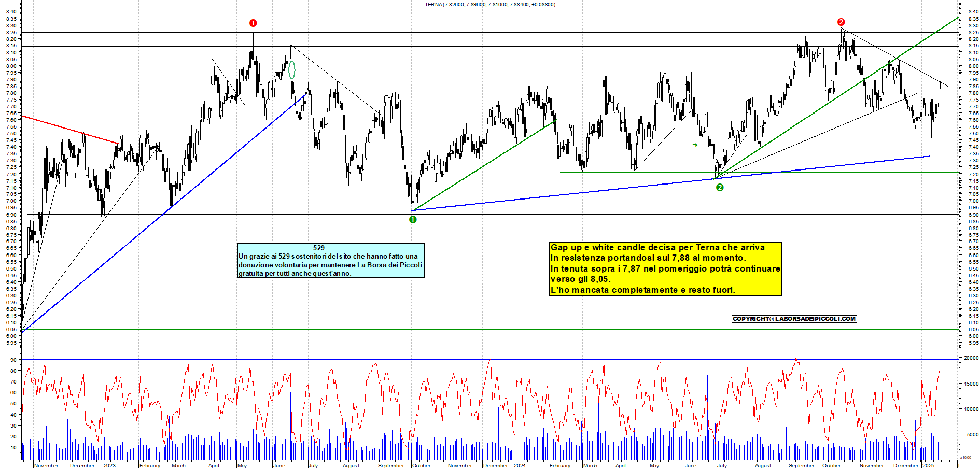Click the 90 oscillator axis label

(x=13, y=360)
